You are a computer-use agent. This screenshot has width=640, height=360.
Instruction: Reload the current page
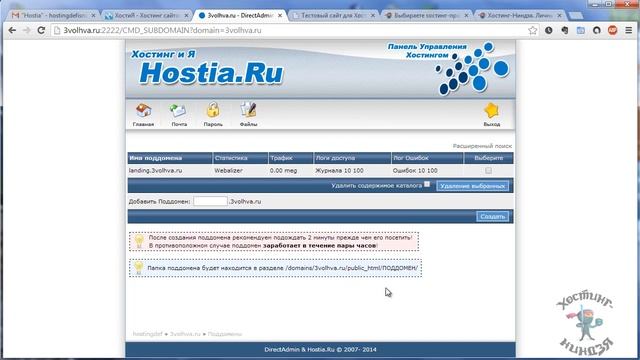tap(41, 31)
